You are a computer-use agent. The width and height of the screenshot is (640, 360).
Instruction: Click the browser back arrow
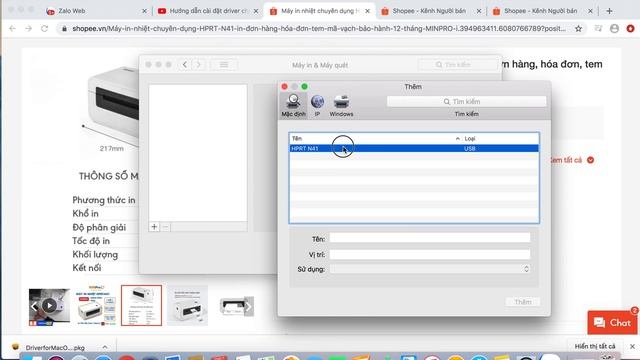click(13, 29)
